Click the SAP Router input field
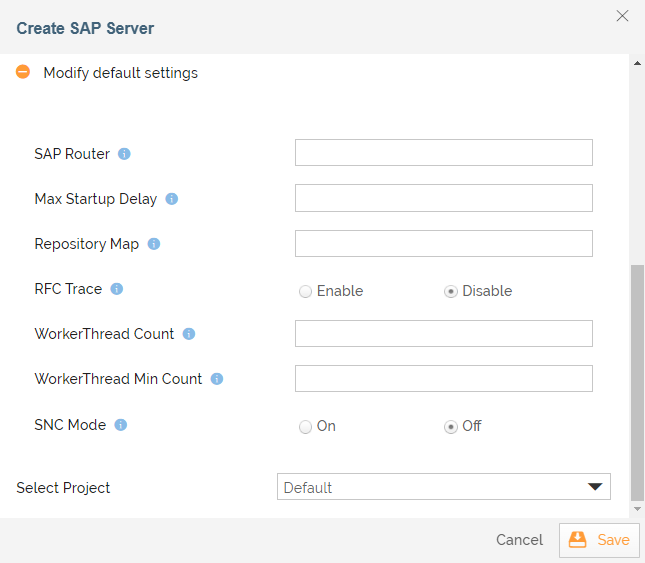Viewport: 645px width, 563px height. (443, 153)
